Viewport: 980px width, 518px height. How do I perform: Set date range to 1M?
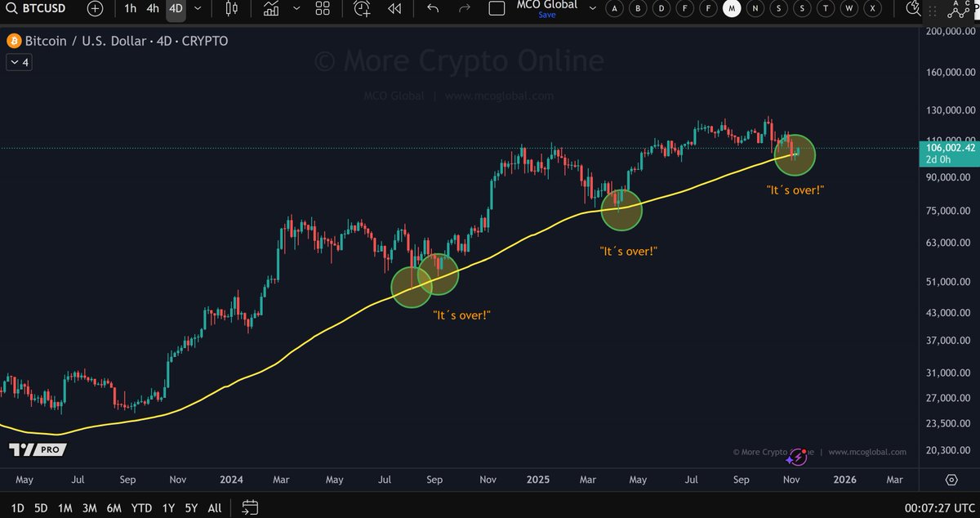pos(65,507)
